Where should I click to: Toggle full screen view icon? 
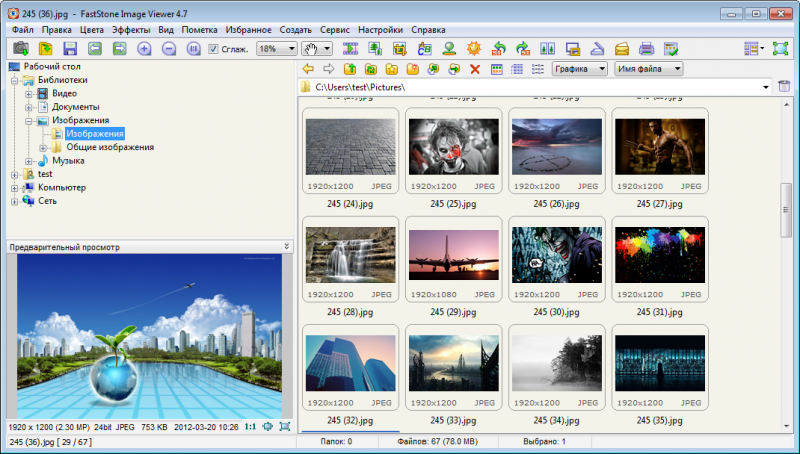point(780,48)
